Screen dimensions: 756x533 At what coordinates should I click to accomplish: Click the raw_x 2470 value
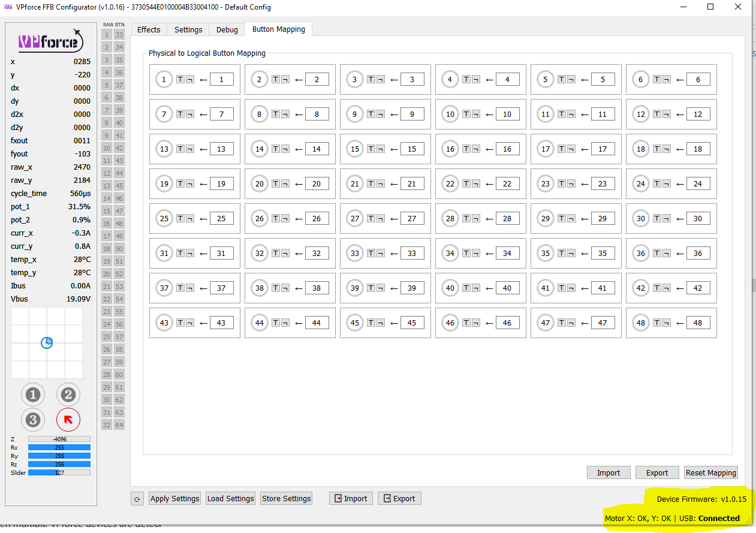click(x=82, y=167)
